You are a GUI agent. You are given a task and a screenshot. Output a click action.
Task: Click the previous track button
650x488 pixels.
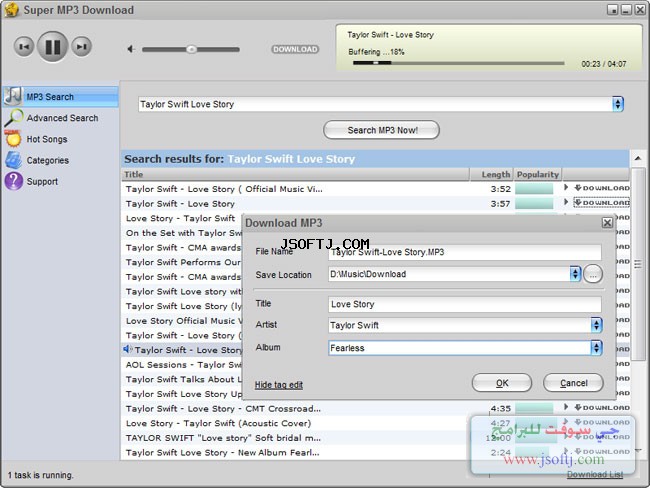tap(24, 46)
